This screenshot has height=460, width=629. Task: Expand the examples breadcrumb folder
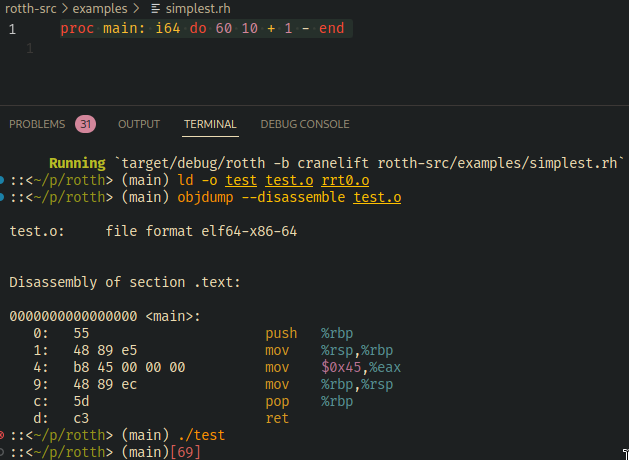click(x=100, y=8)
